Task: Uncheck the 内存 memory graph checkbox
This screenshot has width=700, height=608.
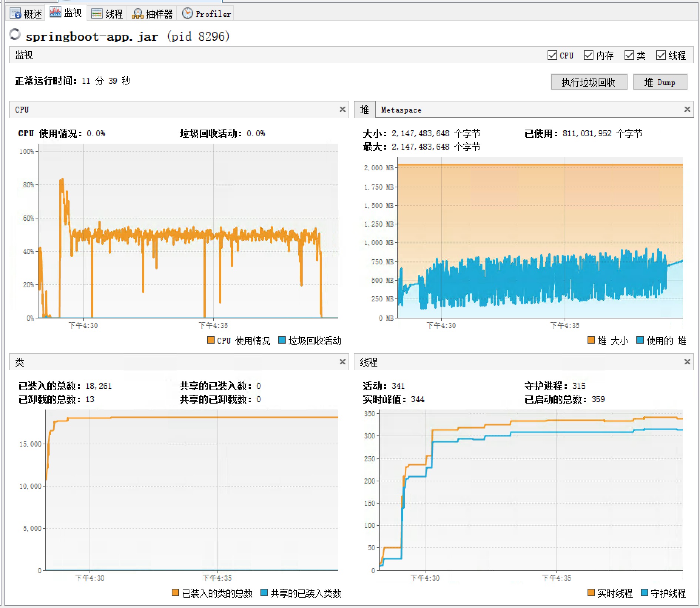Action: point(588,56)
